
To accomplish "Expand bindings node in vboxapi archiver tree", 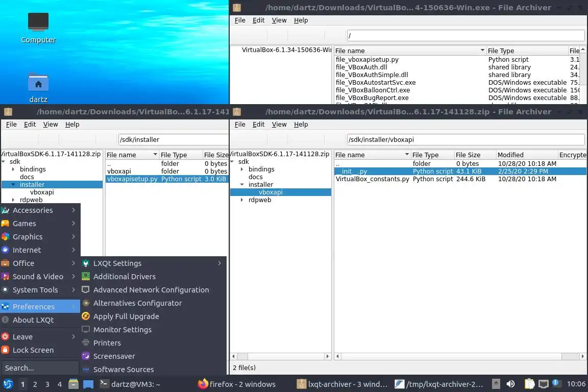I will [242, 169].
